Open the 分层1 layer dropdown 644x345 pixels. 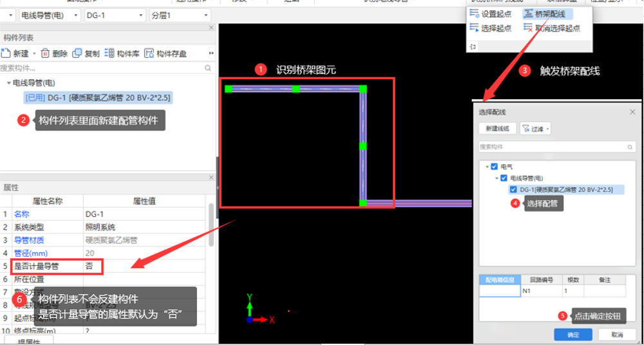pos(180,15)
